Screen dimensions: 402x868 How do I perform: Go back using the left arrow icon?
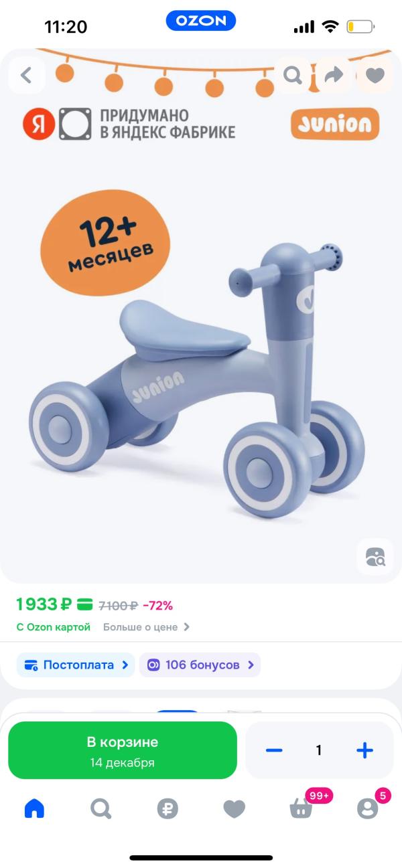pos(26,75)
